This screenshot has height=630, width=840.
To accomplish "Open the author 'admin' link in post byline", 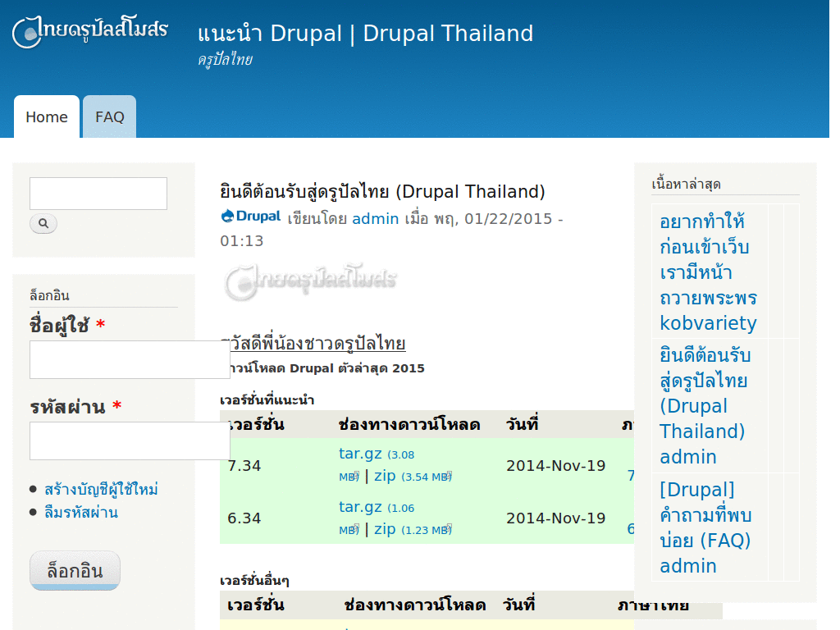I will click(376, 218).
